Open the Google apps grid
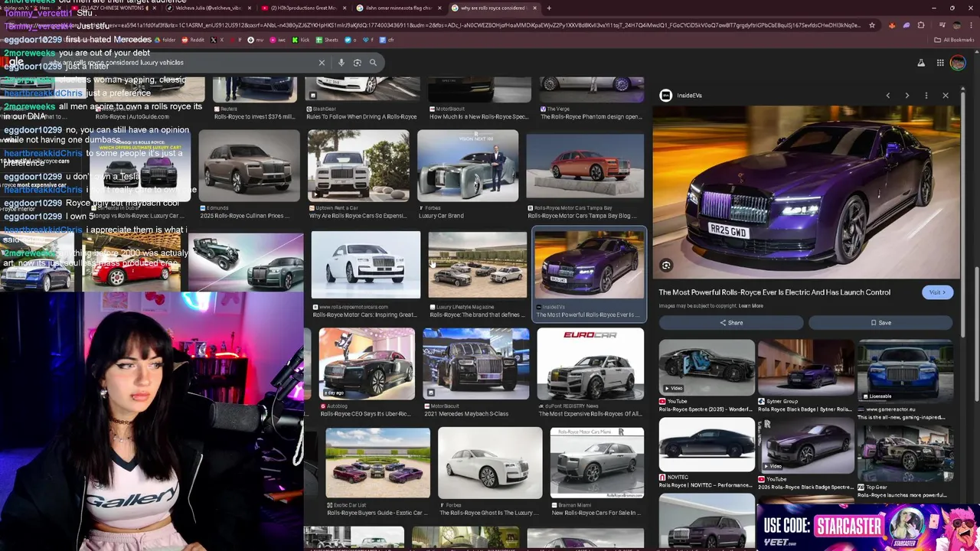This screenshot has height=551, width=980. pos(940,63)
